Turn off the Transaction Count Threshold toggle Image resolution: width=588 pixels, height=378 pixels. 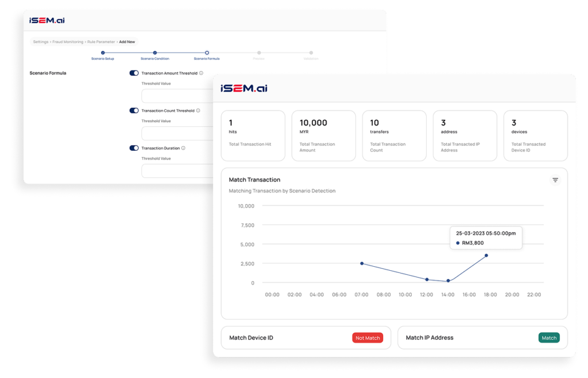click(133, 111)
